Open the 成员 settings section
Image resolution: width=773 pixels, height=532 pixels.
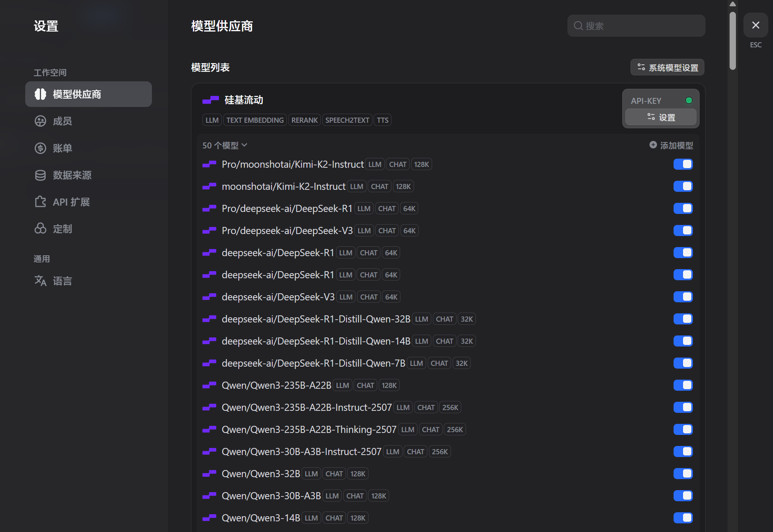(x=62, y=121)
